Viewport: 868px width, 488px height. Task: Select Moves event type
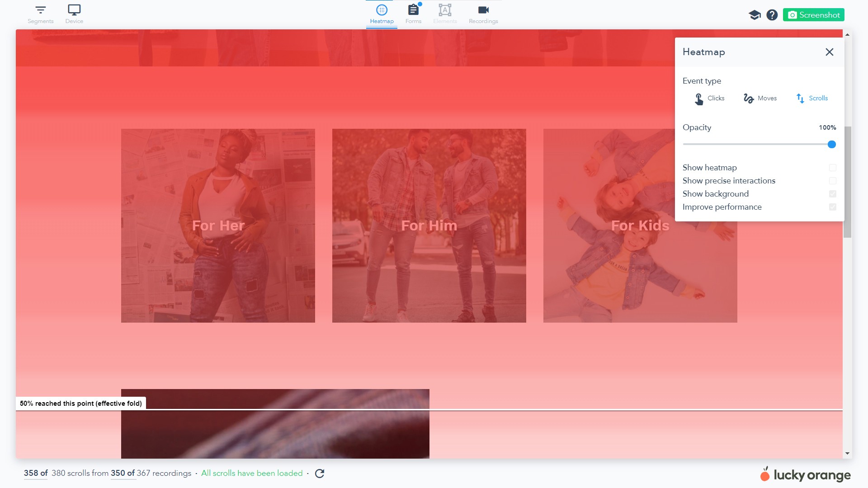760,99
